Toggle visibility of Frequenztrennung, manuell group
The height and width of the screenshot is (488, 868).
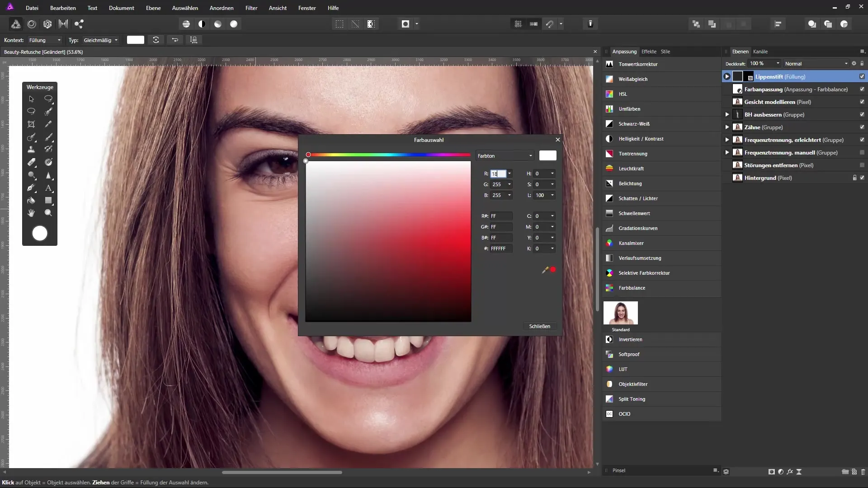(x=862, y=152)
